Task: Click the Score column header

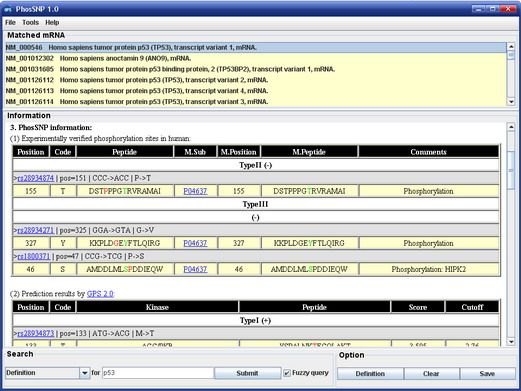Action: click(418, 307)
